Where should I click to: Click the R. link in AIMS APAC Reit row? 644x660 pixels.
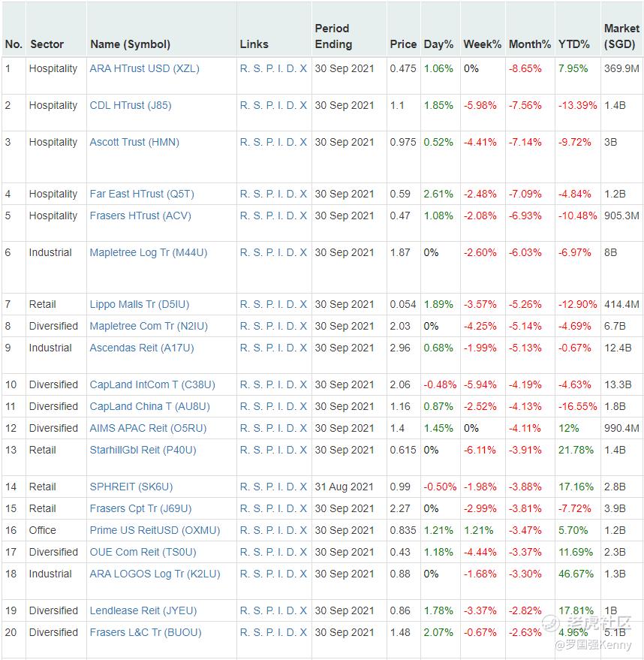pyautogui.click(x=245, y=428)
